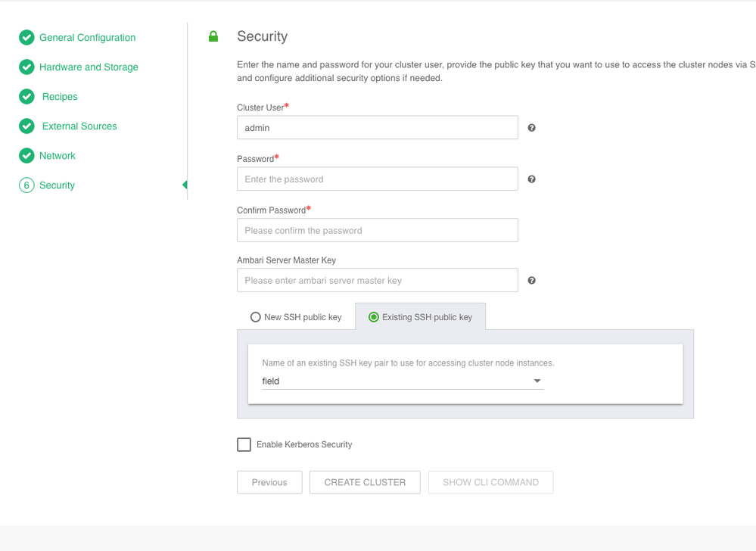756x551 pixels.
Task: Click the Confirm Password field
Action: point(377,230)
